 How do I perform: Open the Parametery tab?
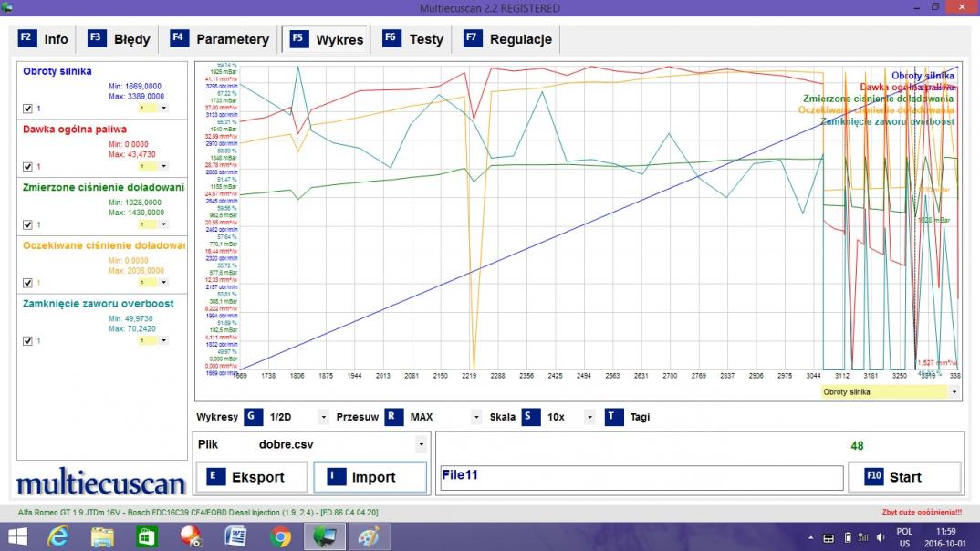(x=219, y=39)
